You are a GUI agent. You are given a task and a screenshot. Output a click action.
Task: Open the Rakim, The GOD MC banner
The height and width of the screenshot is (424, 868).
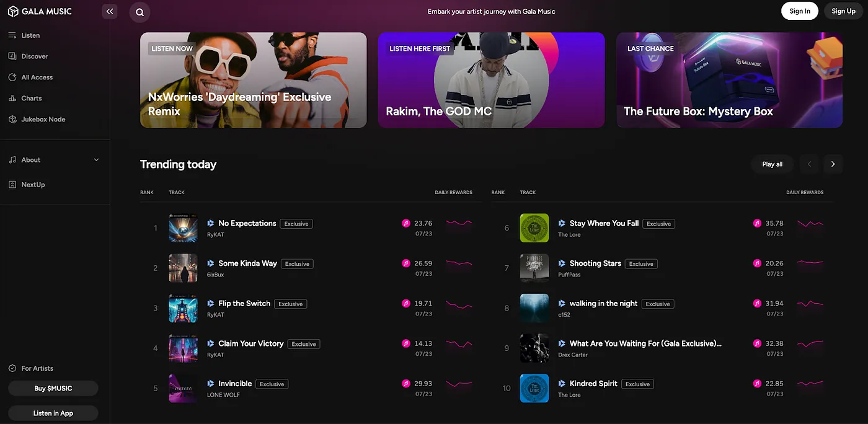tap(491, 80)
